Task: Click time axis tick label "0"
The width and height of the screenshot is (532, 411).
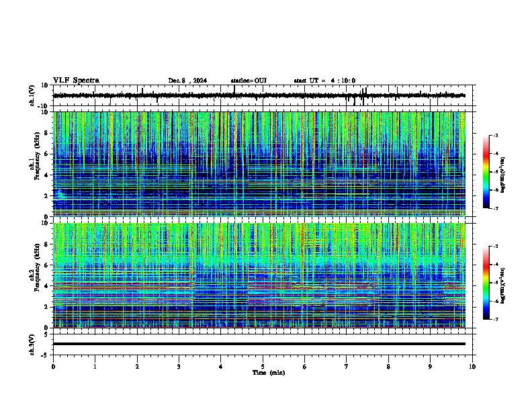Action: pyautogui.click(x=53, y=367)
